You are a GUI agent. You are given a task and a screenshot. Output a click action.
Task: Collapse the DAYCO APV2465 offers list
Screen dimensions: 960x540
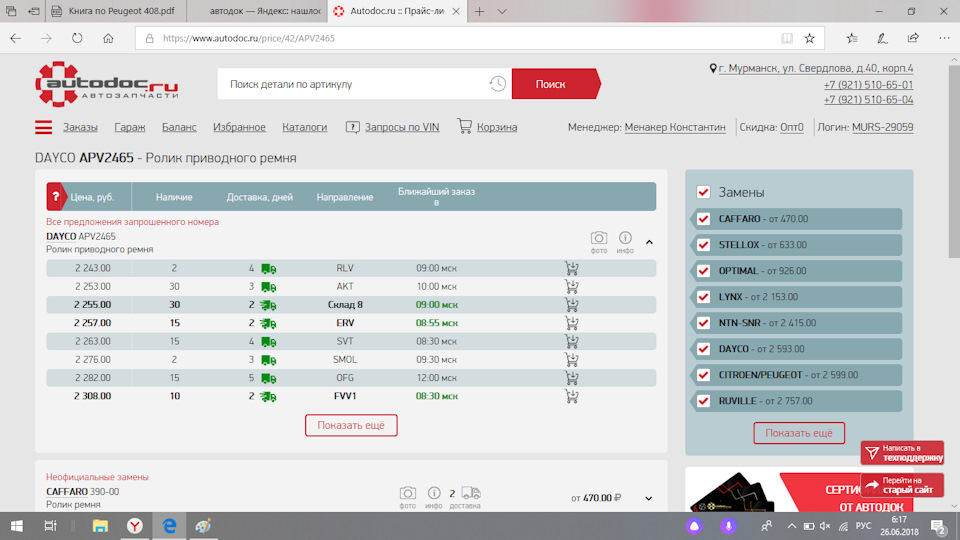(649, 242)
